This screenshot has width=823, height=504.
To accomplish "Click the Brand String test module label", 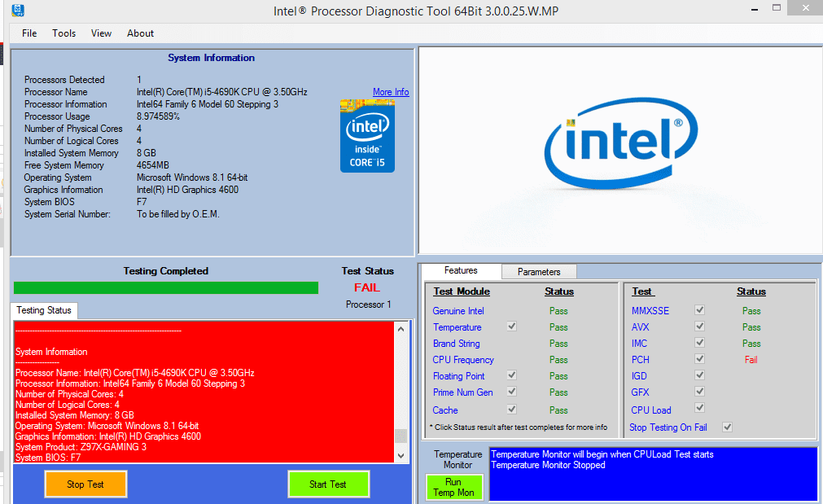I will click(456, 344).
